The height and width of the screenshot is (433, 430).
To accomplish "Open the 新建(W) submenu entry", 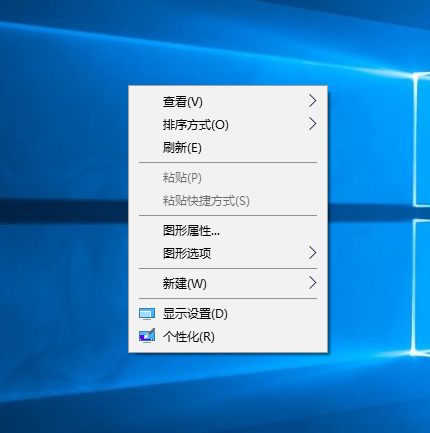I will click(228, 283).
